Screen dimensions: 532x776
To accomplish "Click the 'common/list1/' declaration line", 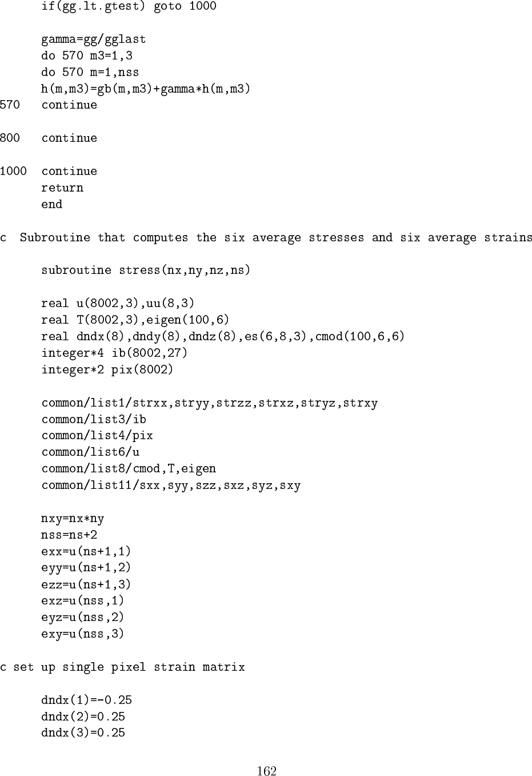I will tap(209, 404).
